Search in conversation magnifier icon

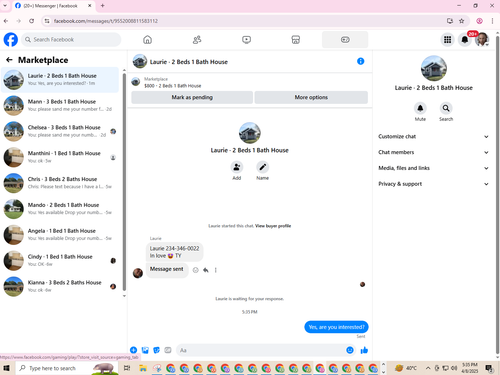[446, 108]
